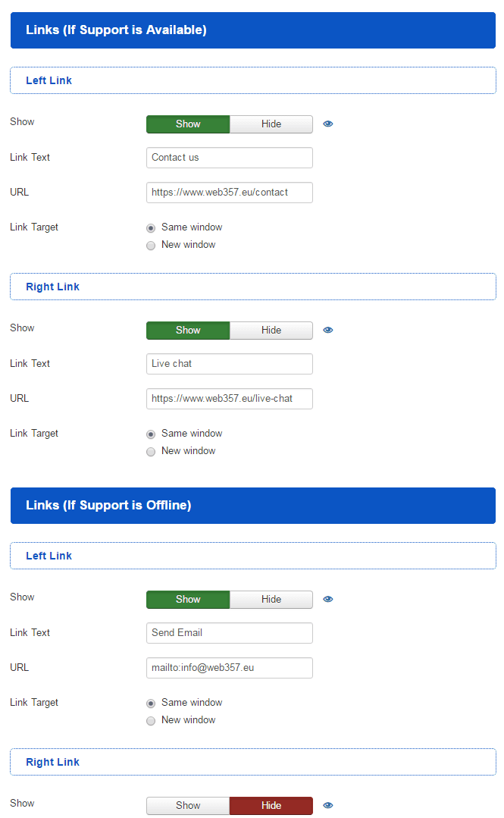Click 'Links (If Support is Offline)' header
This screenshot has width=504, height=818.
click(108, 506)
